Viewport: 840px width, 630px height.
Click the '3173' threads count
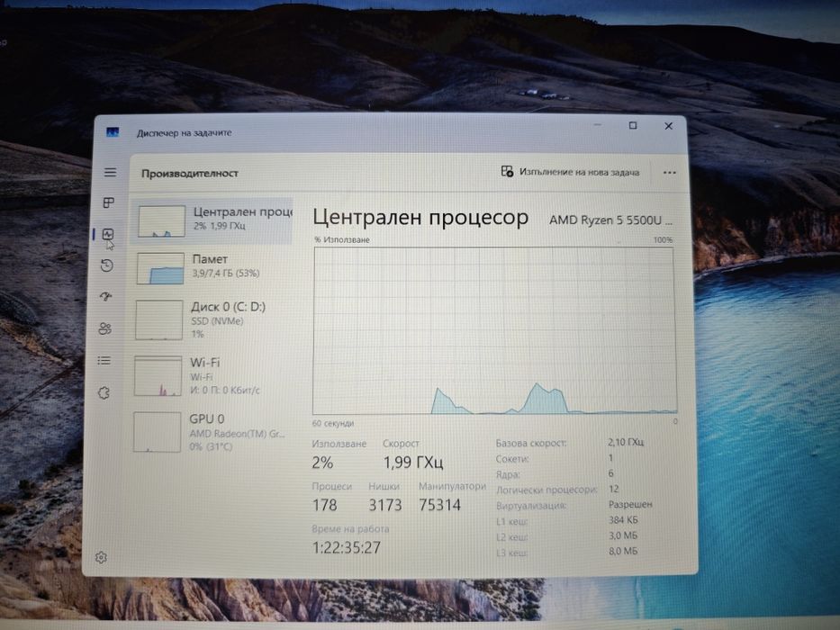385,505
